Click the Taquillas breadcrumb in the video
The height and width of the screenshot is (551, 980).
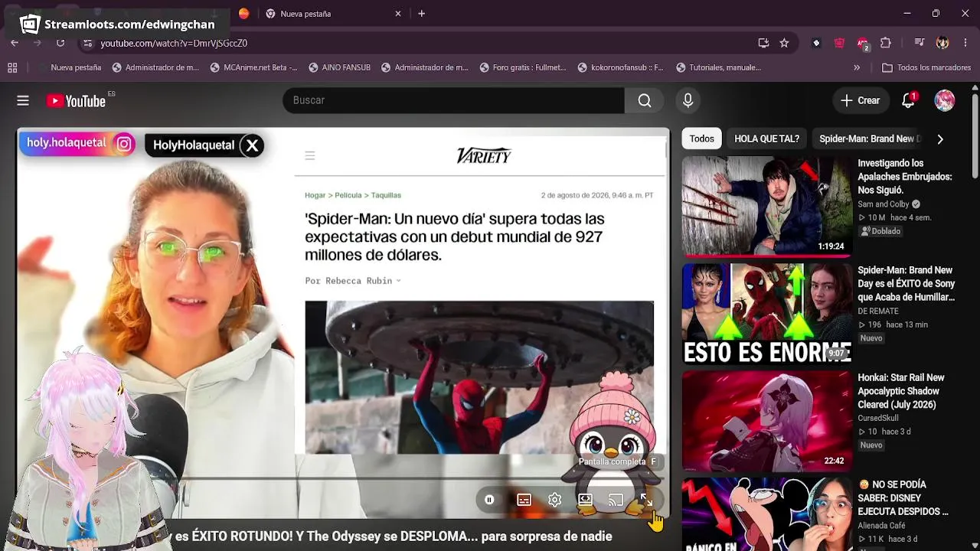coord(387,195)
